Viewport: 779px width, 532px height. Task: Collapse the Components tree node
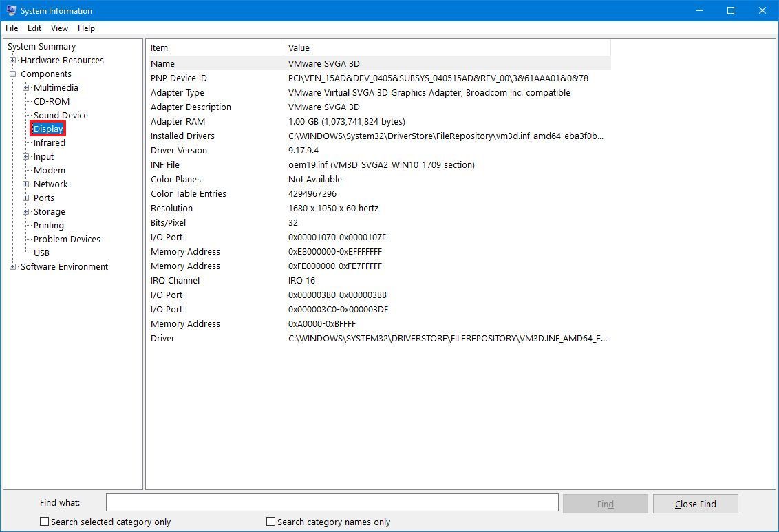pos(12,74)
